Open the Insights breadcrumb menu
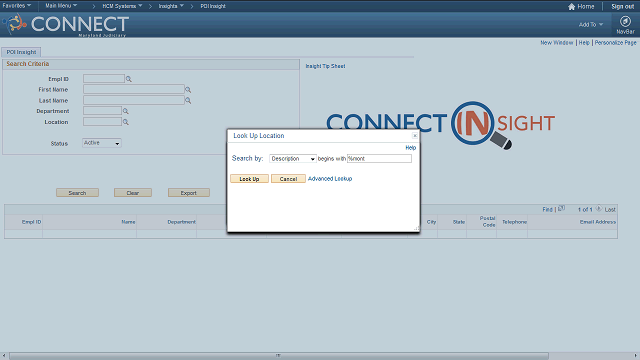640x360 pixels. [x=171, y=6]
